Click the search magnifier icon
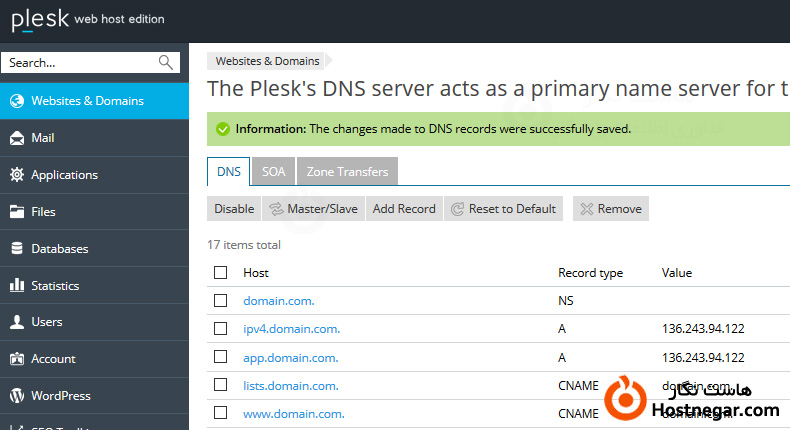 point(166,62)
